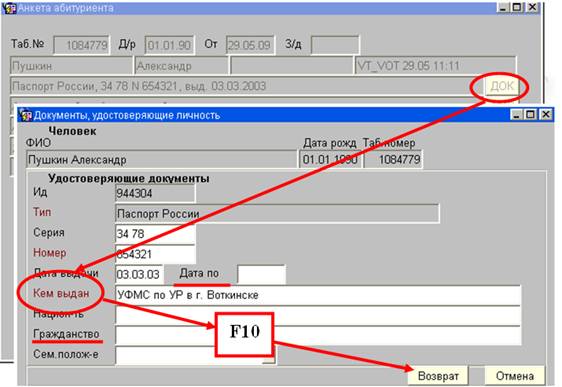This screenshot has width=562, height=387.
Task: Click the Дата по label
Action: tap(199, 273)
